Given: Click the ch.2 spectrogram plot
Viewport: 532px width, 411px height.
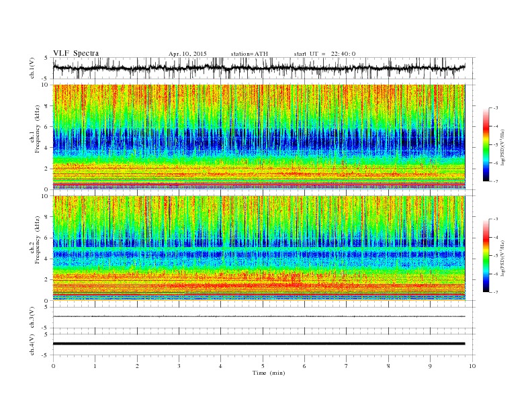Looking at the screenshot, I should tap(259, 248).
